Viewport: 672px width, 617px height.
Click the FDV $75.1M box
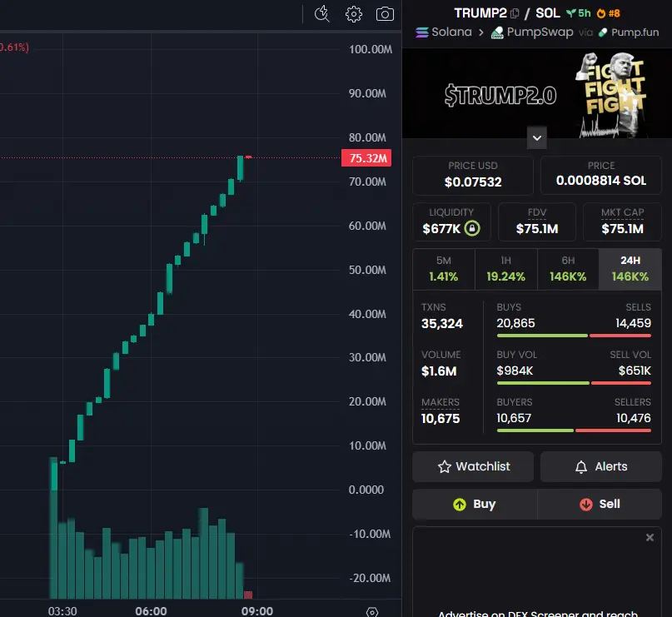pos(537,222)
